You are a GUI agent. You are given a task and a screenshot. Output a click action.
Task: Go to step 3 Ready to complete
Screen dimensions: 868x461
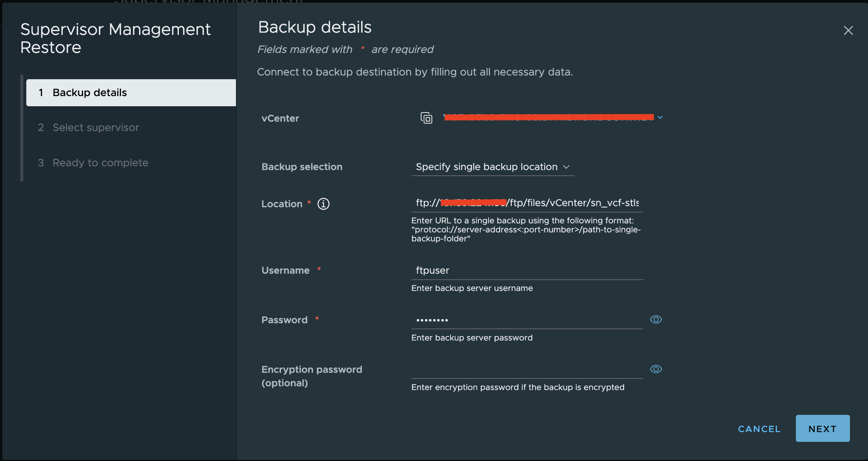(x=93, y=163)
